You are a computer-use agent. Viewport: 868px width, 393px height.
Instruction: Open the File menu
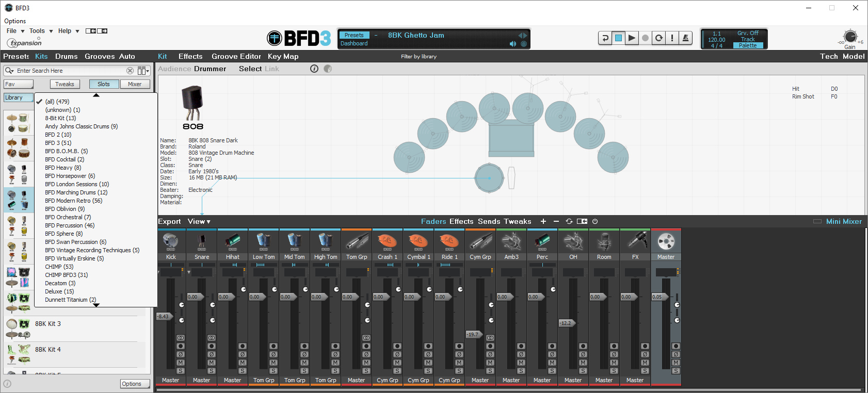click(15, 31)
